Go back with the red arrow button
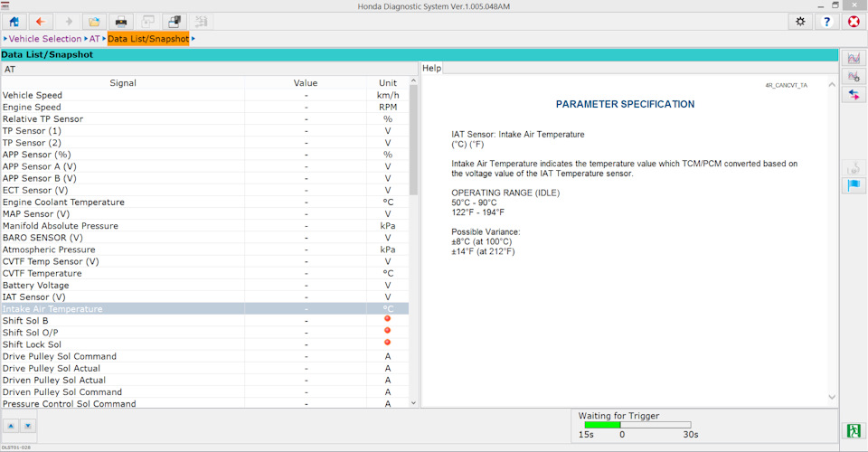 tap(40, 21)
